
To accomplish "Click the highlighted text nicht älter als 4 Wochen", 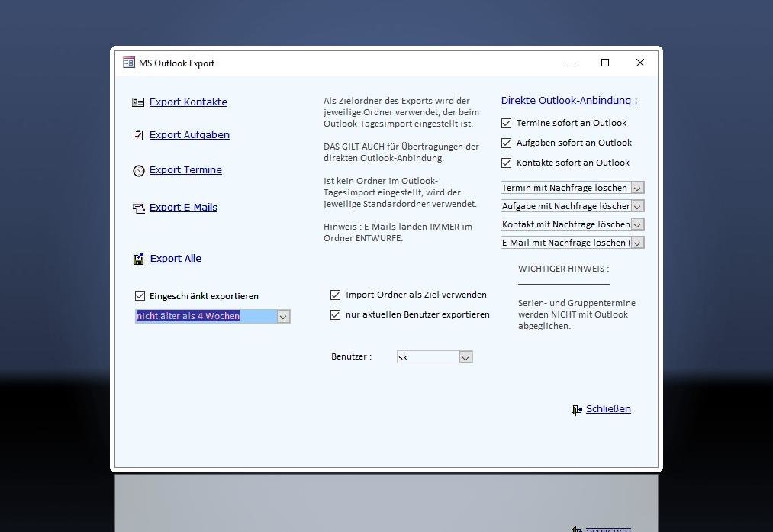I will (188, 316).
